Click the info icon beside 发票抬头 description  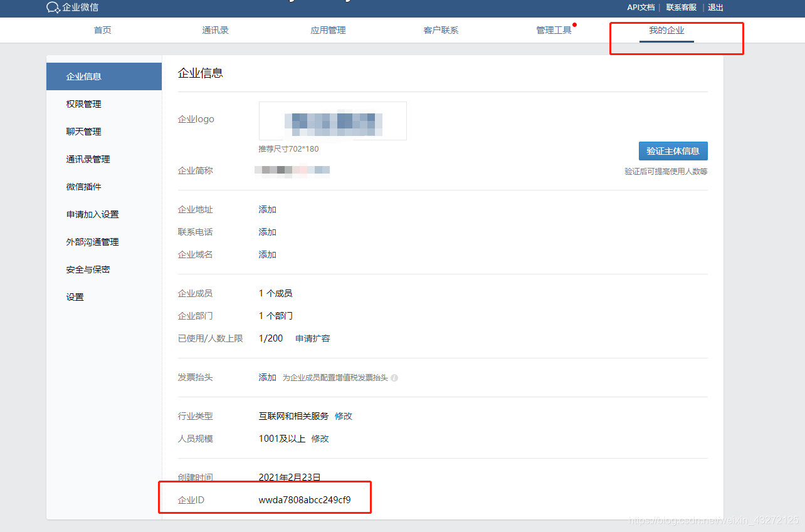394,378
